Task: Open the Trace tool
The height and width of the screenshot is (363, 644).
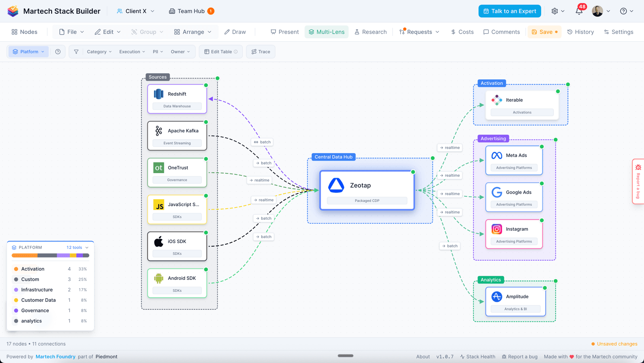Action: click(260, 52)
